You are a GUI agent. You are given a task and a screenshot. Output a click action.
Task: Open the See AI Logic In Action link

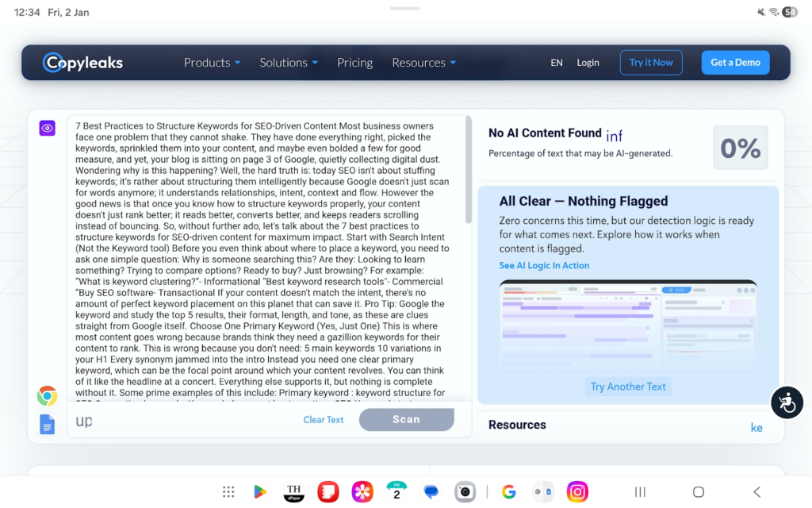click(x=544, y=266)
